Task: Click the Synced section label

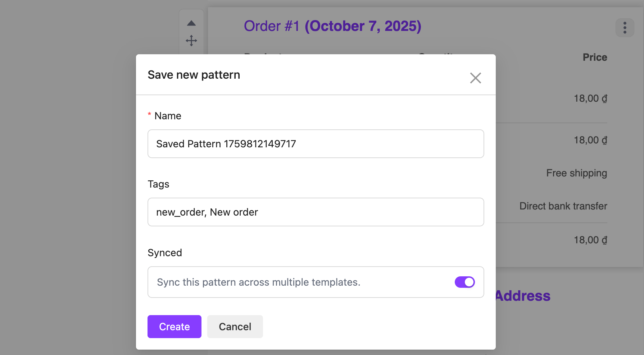Action: (x=165, y=253)
